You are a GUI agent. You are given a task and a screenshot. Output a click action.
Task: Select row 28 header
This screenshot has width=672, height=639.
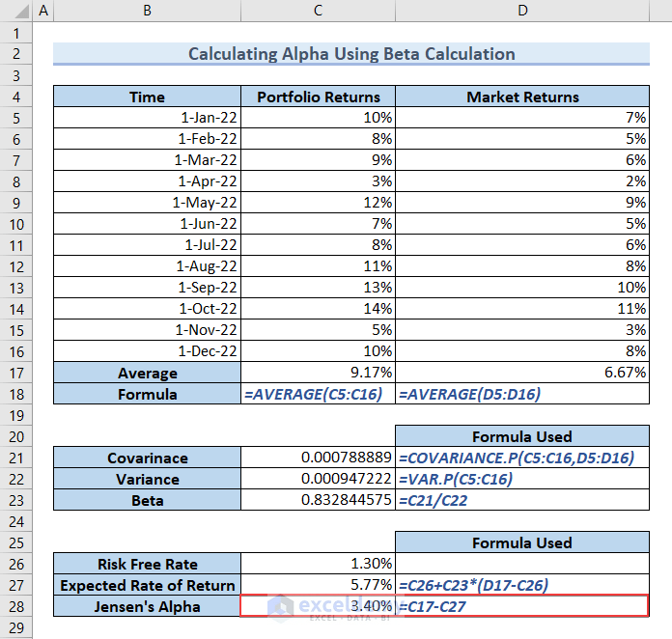point(16,606)
